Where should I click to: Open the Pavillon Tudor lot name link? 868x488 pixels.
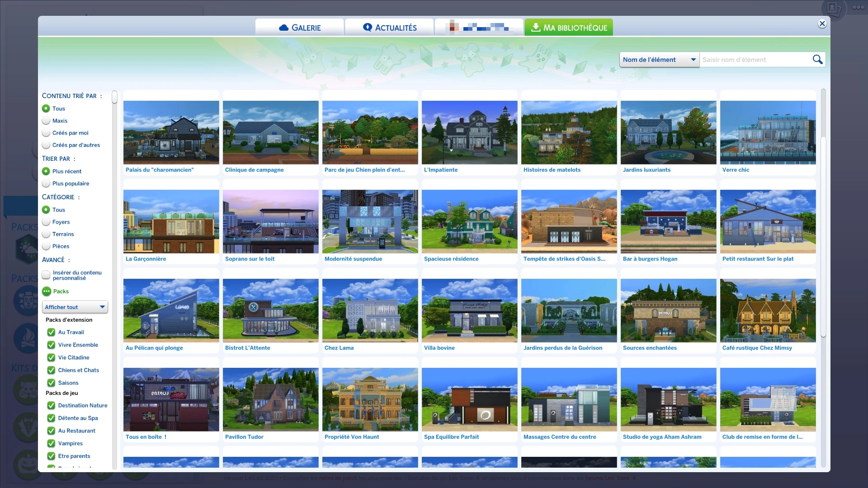click(x=244, y=437)
